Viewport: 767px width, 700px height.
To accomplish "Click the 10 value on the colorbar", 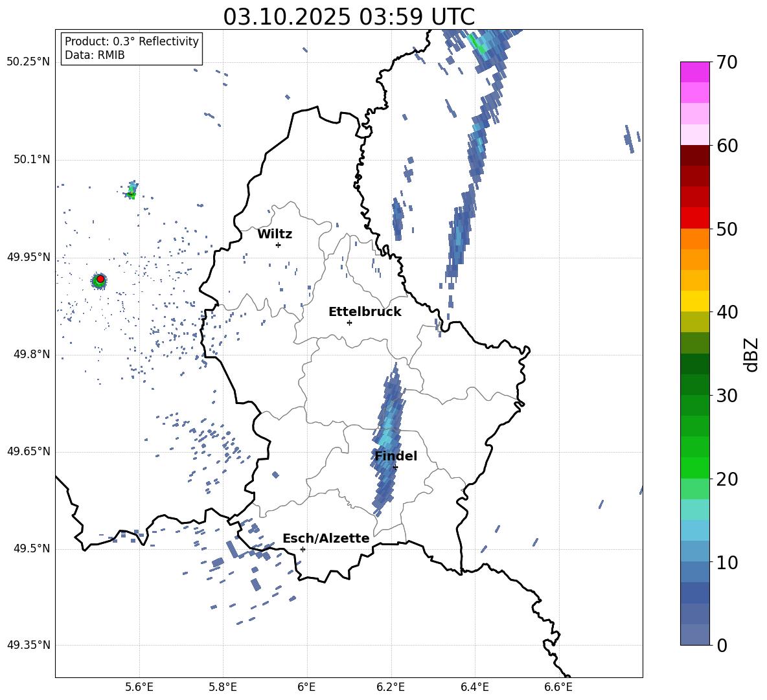I will 727,562.
